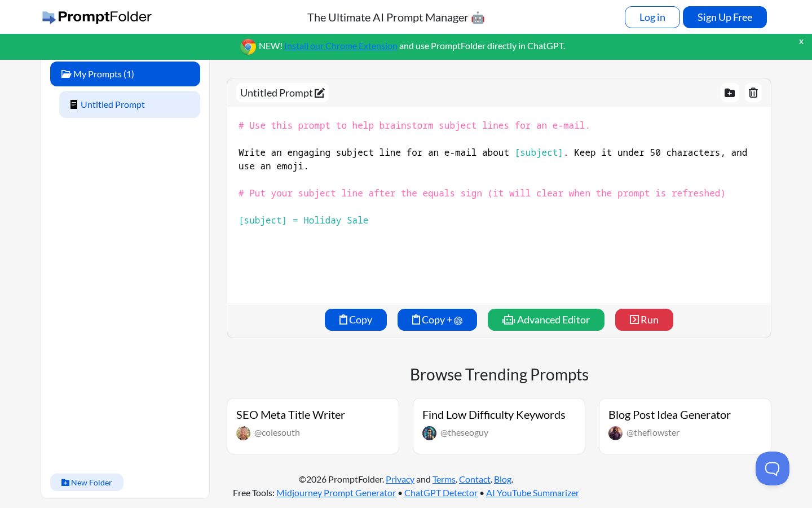Copy the prompt text
The height and width of the screenshot is (508, 812).
point(356,320)
